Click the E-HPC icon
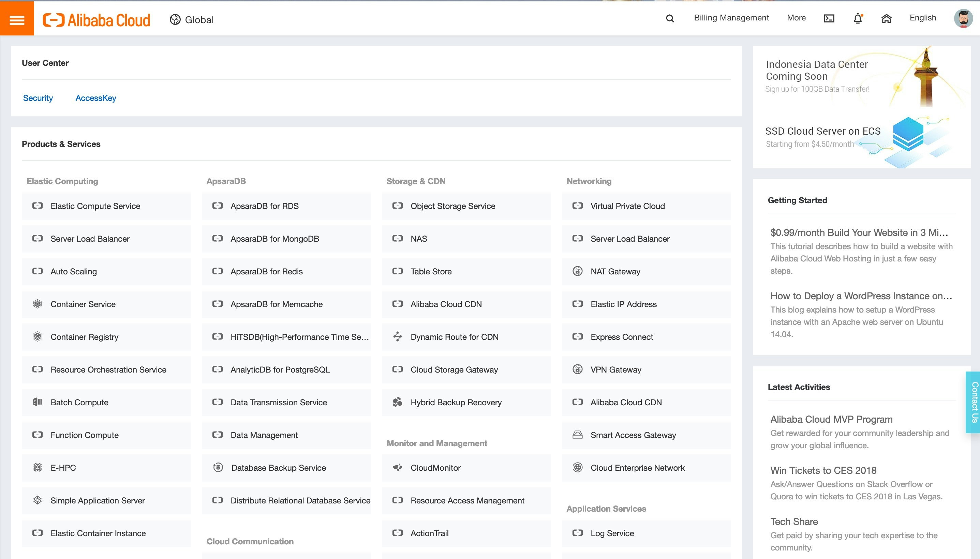980x559 pixels. pos(37,467)
